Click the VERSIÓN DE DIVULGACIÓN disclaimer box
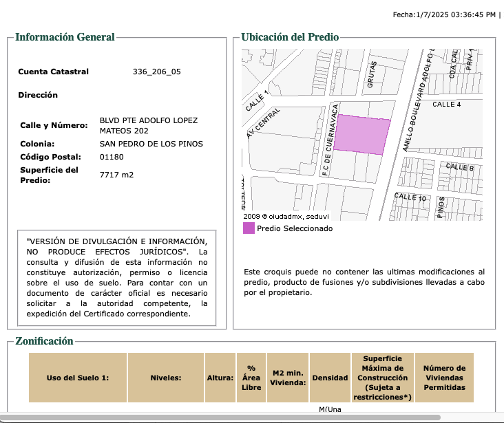This screenshot has width=504, height=423. (x=116, y=278)
